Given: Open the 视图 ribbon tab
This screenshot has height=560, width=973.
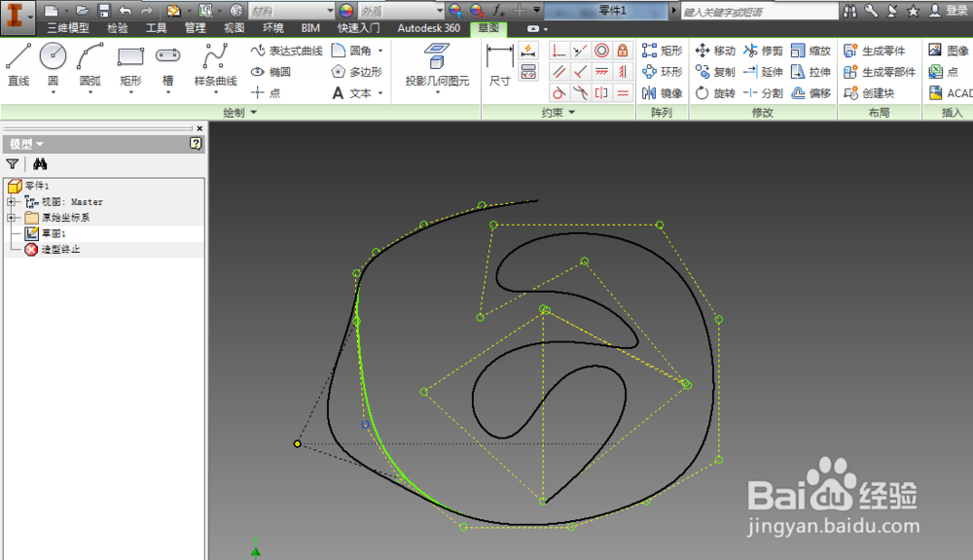Looking at the screenshot, I should pos(234,28).
